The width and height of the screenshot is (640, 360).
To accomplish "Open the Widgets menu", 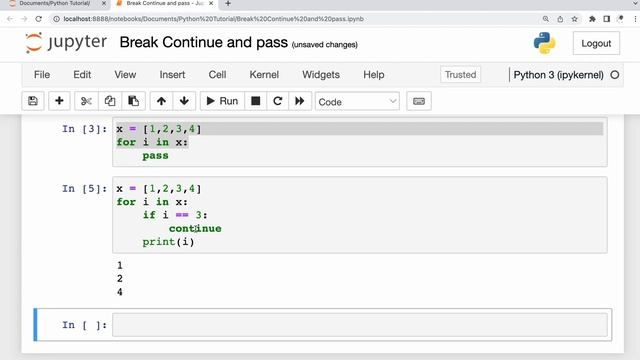I will pos(321,75).
